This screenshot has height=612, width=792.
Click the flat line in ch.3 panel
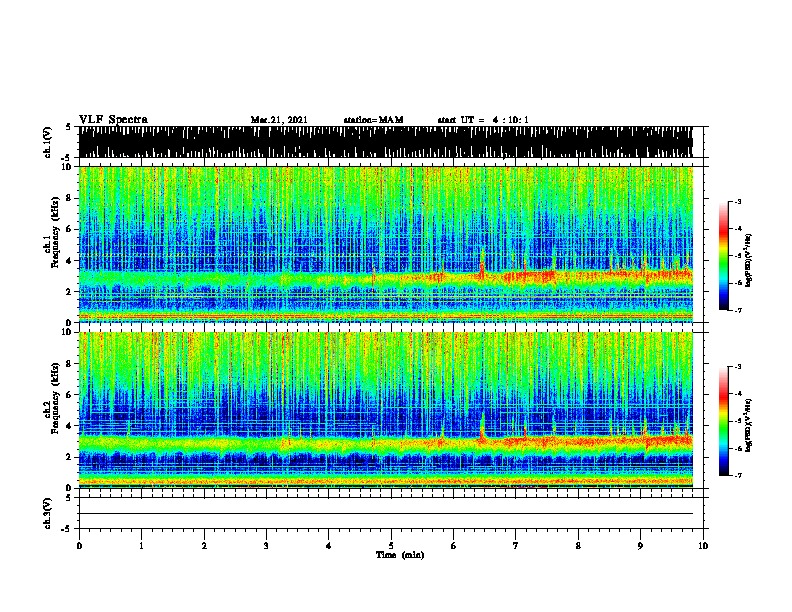coord(386,514)
